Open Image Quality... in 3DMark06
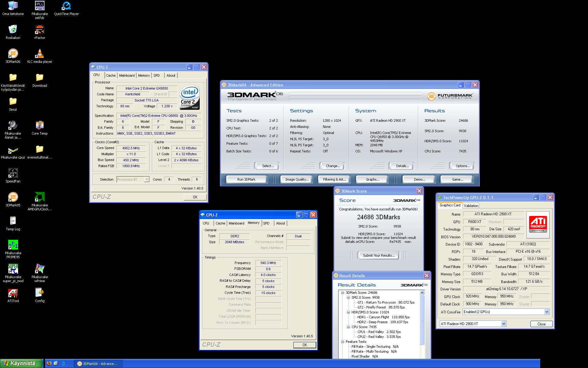This screenshot has width=588, height=368. 297,179
